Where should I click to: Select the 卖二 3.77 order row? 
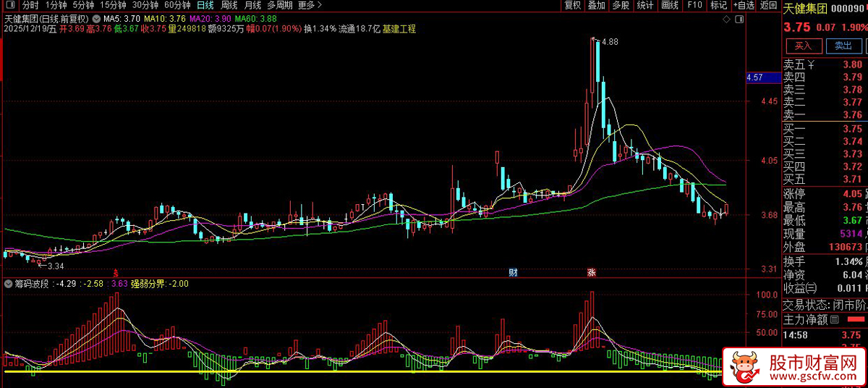(824, 103)
